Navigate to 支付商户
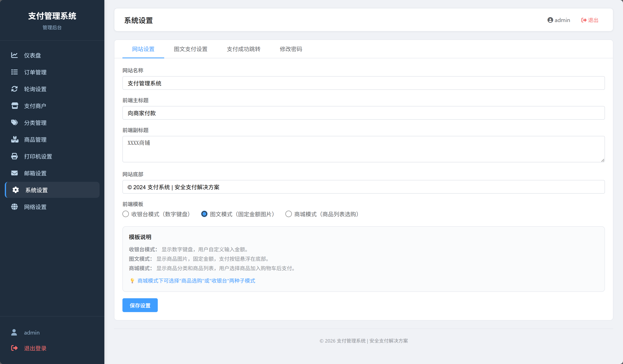 [52, 106]
